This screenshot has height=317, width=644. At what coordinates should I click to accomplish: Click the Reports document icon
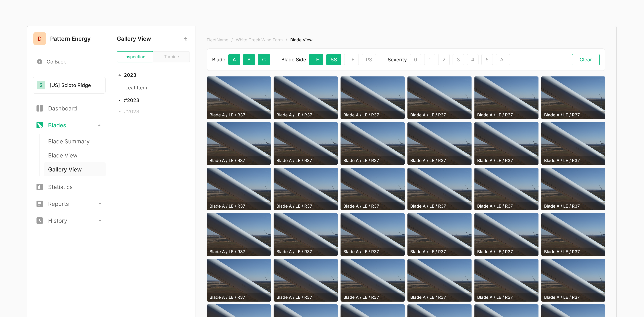tap(39, 204)
